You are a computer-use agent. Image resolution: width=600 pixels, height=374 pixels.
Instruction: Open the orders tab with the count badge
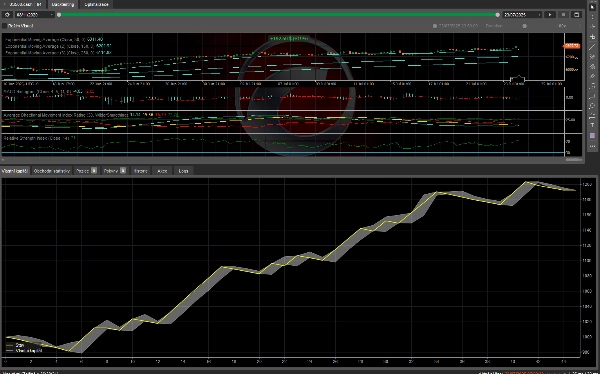[114, 171]
